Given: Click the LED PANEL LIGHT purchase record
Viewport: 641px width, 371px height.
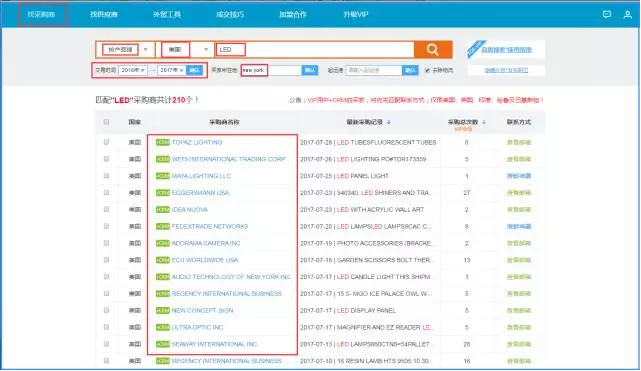Looking at the screenshot, I should [363, 176].
